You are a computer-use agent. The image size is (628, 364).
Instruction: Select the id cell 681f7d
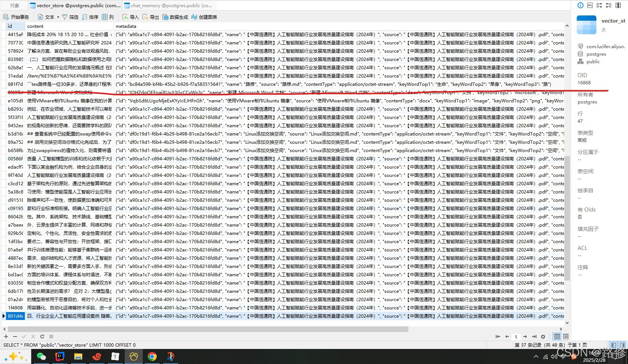coord(15,84)
